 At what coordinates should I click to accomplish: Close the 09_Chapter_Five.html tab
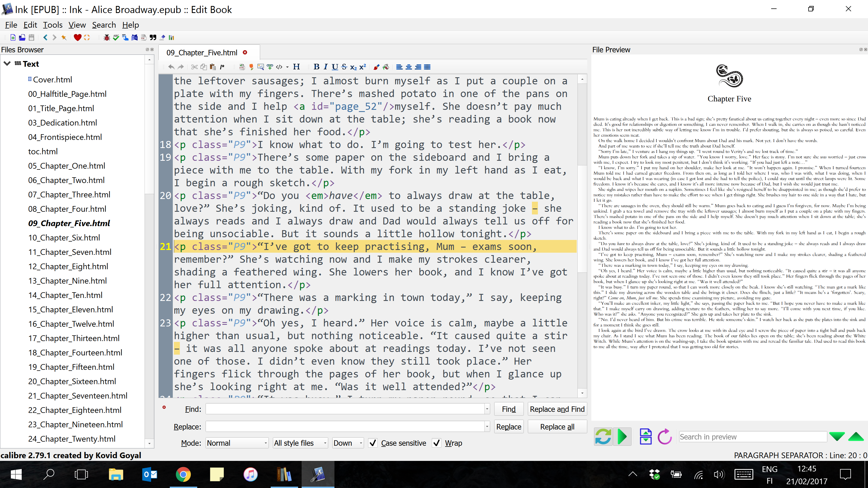(x=245, y=52)
